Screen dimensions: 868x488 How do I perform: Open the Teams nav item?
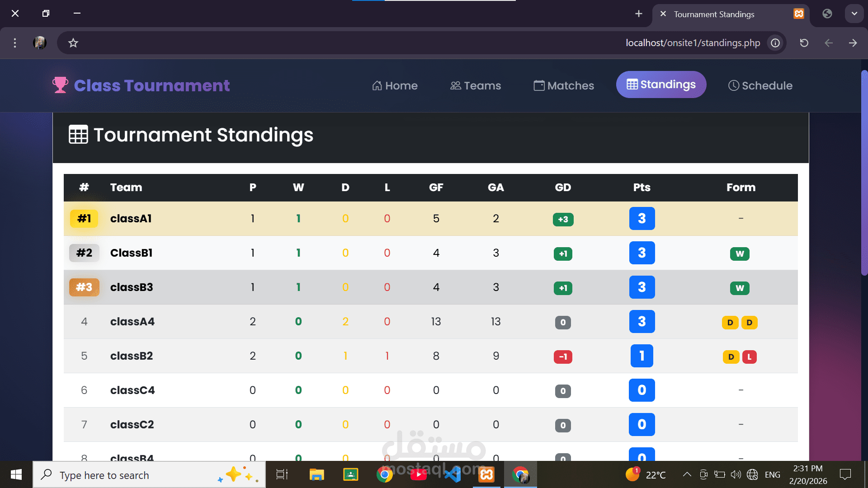(x=476, y=85)
